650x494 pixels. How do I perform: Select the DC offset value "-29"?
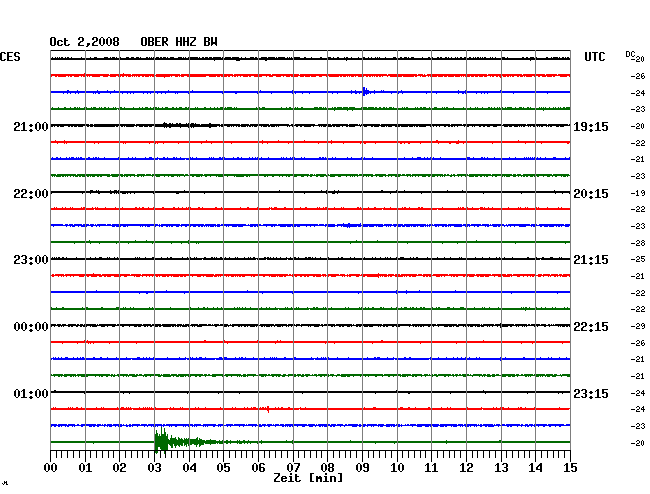[638, 326]
